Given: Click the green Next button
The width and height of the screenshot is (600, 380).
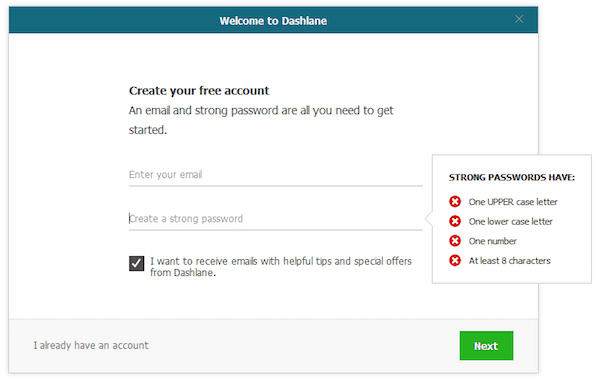Looking at the screenshot, I should tap(486, 346).
